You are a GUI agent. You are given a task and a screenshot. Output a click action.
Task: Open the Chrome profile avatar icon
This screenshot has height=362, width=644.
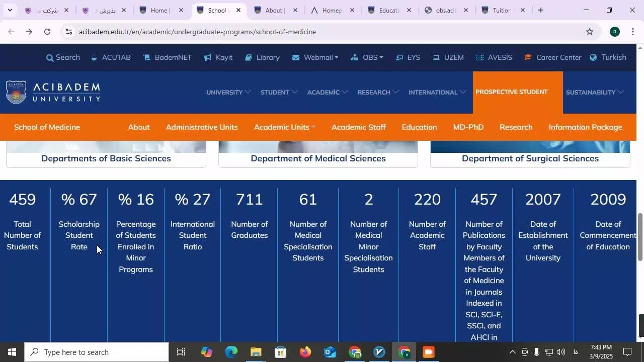pos(614,32)
